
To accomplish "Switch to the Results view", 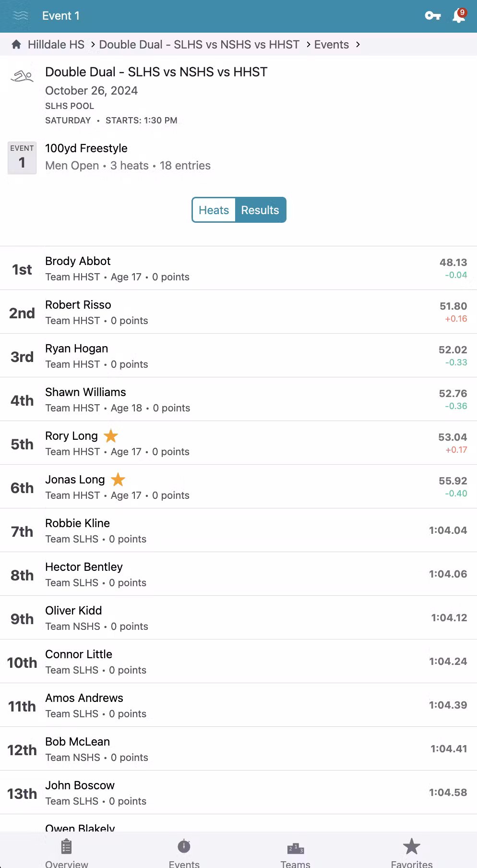I will pyautogui.click(x=260, y=210).
